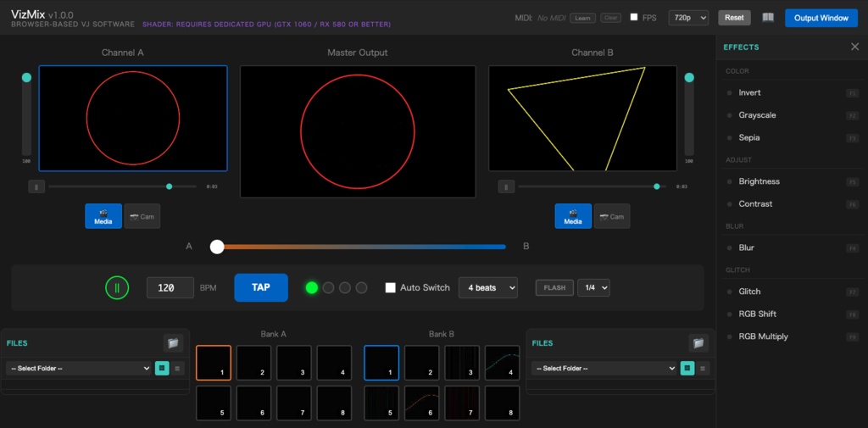Screen dimensions: 868x428
Task: Select Bank A slot 6
Action: tap(254, 403)
